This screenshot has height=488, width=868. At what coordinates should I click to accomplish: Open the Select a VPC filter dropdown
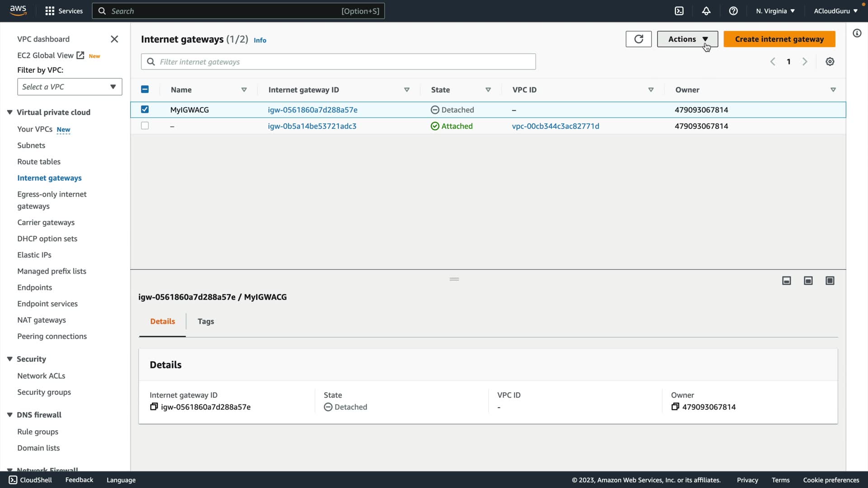click(x=70, y=87)
